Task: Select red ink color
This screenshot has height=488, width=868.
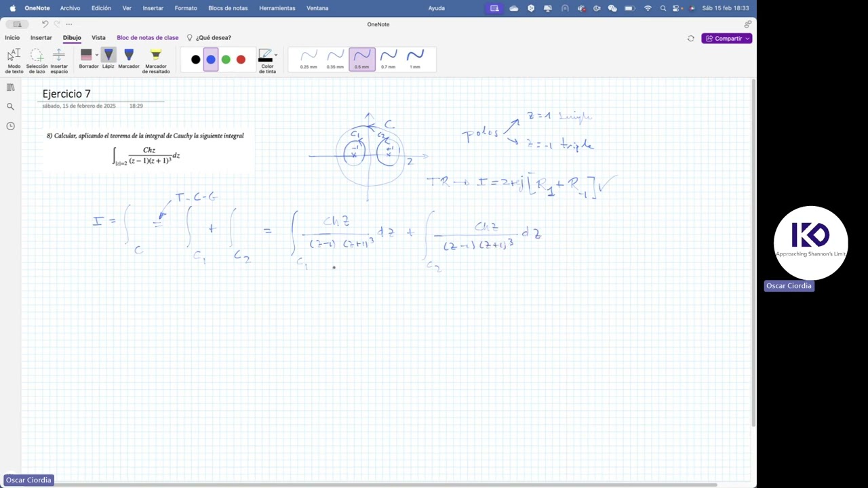Action: tap(241, 60)
